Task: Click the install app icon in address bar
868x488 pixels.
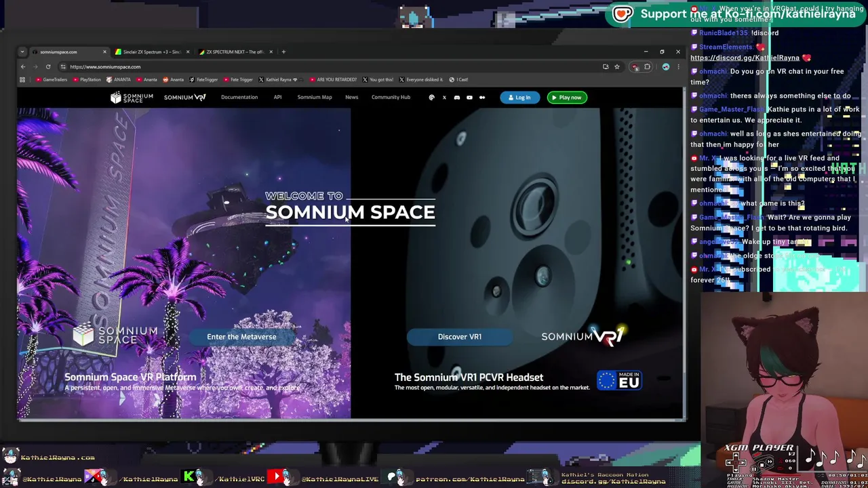Action: pyautogui.click(x=606, y=66)
